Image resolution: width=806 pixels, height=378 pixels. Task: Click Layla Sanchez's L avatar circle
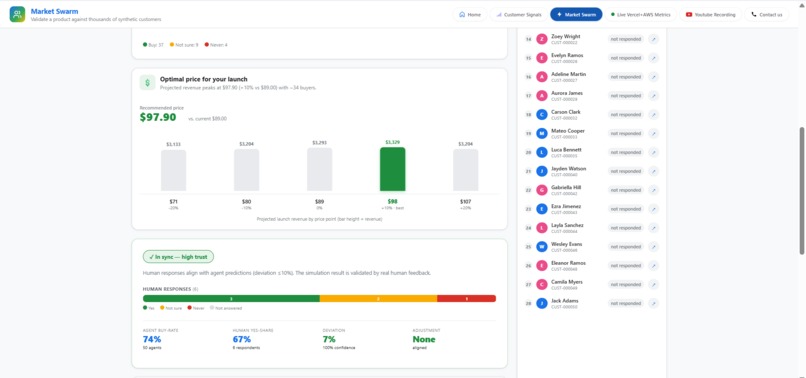(542, 228)
